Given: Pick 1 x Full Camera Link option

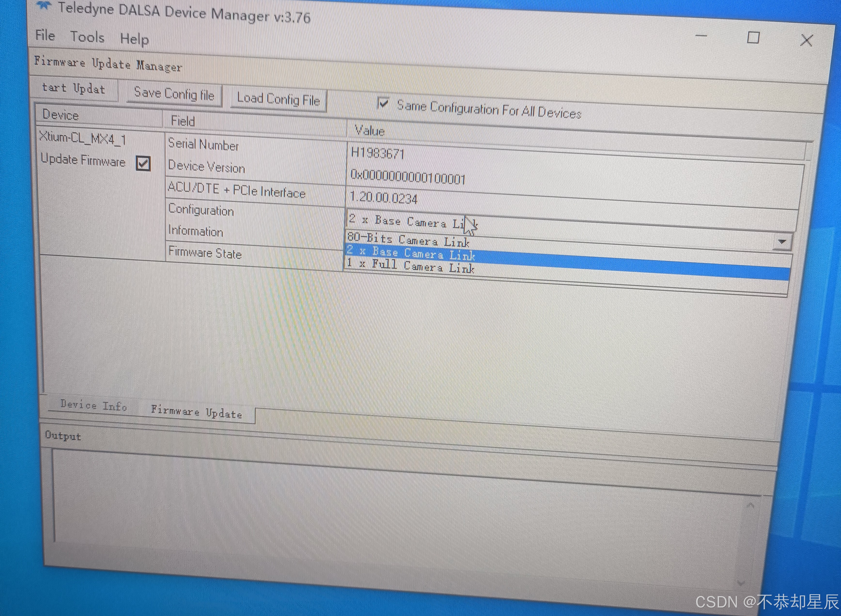Looking at the screenshot, I should pyautogui.click(x=410, y=266).
